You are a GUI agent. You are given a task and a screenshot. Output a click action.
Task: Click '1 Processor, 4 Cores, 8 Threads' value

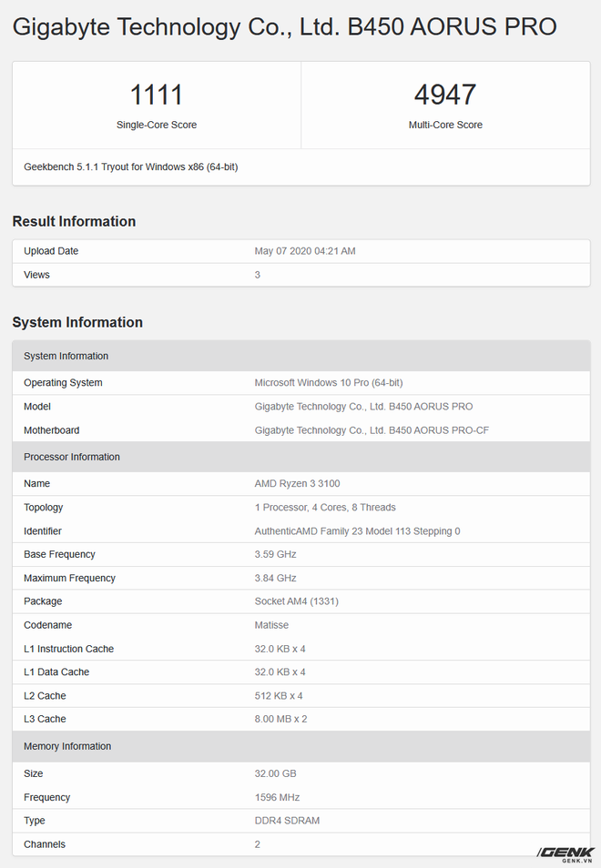[325, 508]
